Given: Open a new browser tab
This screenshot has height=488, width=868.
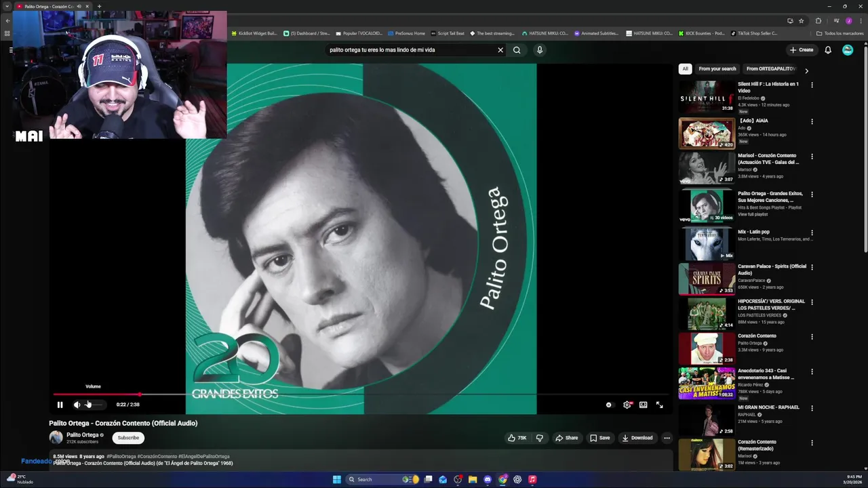Looking at the screenshot, I should coord(99,6).
